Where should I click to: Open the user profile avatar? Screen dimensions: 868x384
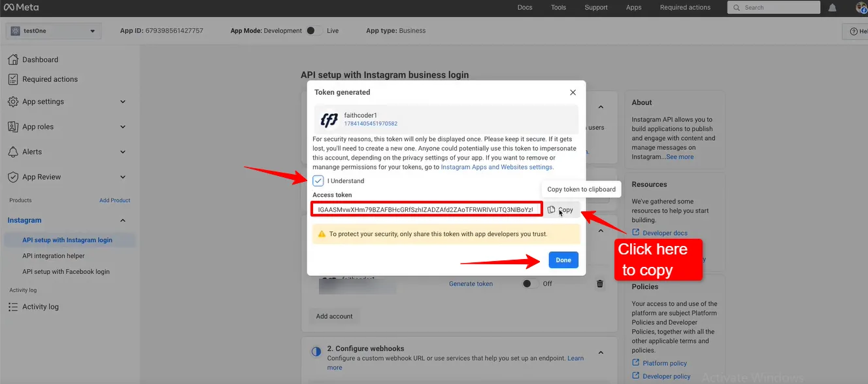[861, 8]
